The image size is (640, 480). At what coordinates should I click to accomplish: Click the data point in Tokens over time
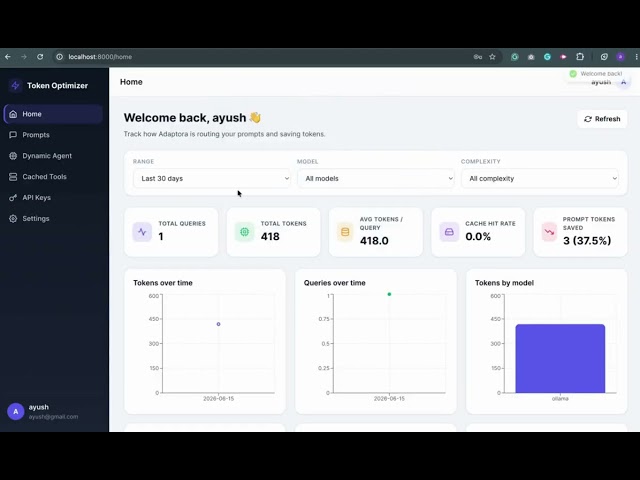218,324
